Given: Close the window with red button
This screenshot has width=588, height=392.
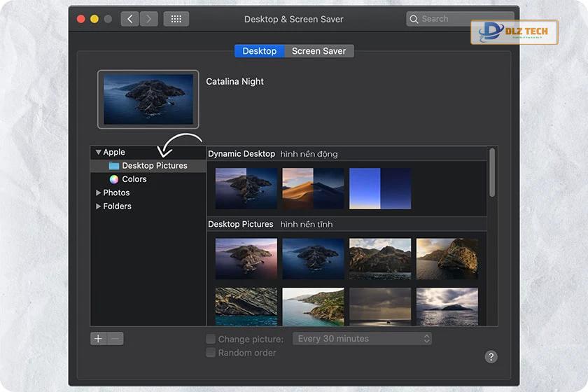Looking at the screenshot, I should click(80, 19).
